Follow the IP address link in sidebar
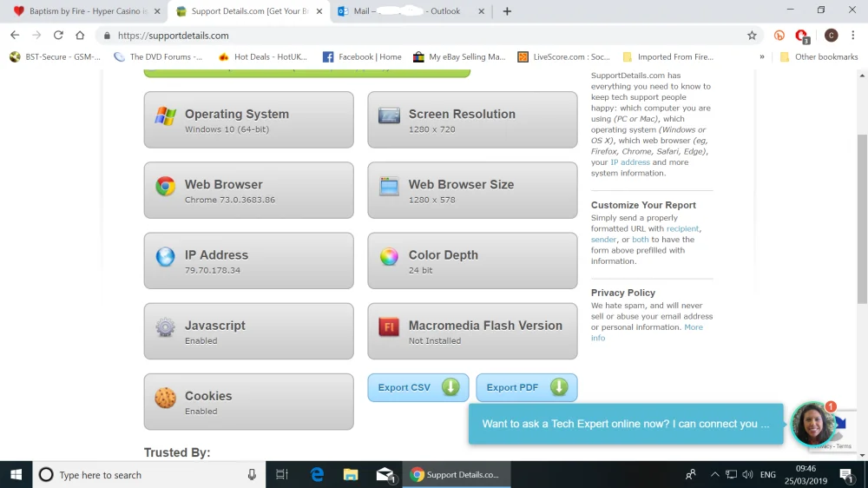Viewport: 868px width, 488px height. (630, 162)
